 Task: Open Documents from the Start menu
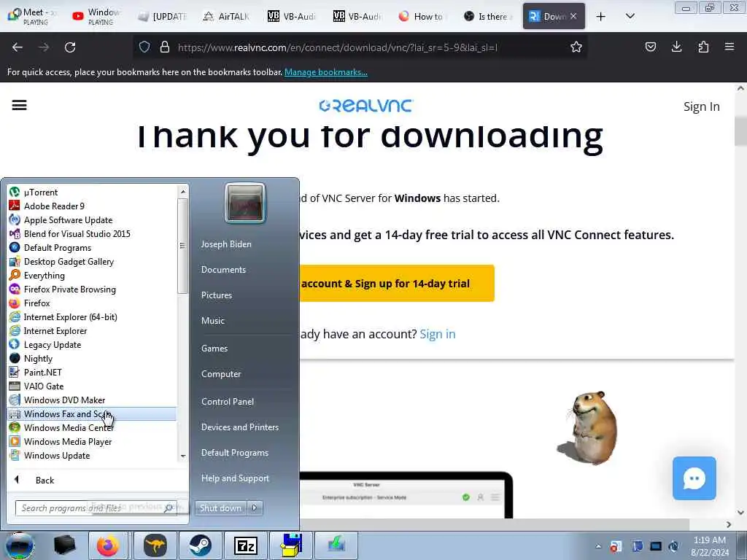point(223,270)
